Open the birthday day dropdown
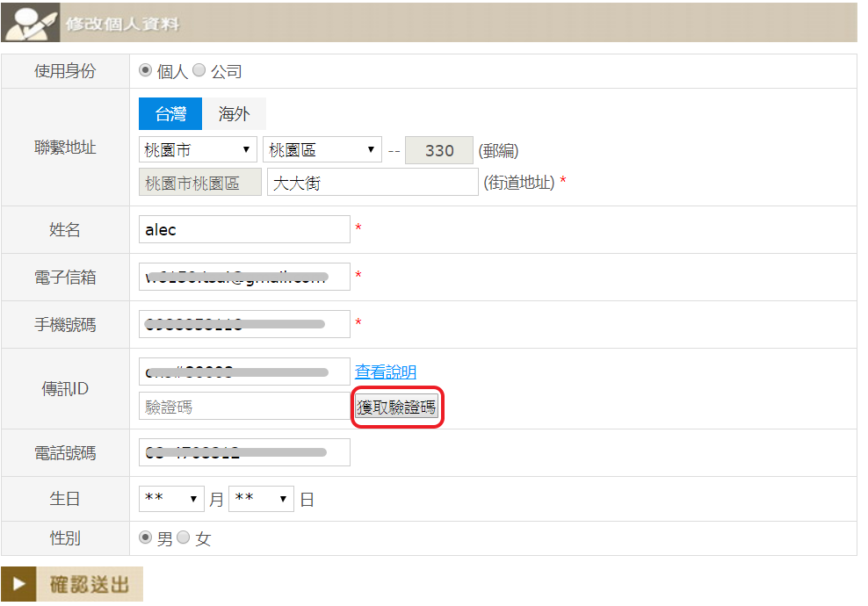Viewport: 868px width, 606px height. point(261,499)
